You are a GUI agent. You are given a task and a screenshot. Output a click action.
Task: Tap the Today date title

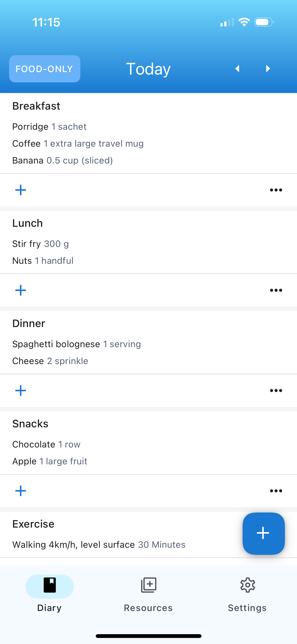(148, 69)
